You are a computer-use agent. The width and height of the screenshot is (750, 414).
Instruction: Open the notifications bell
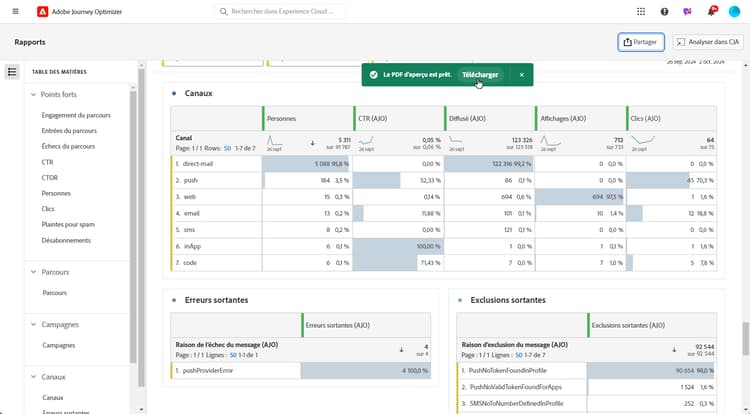click(712, 11)
